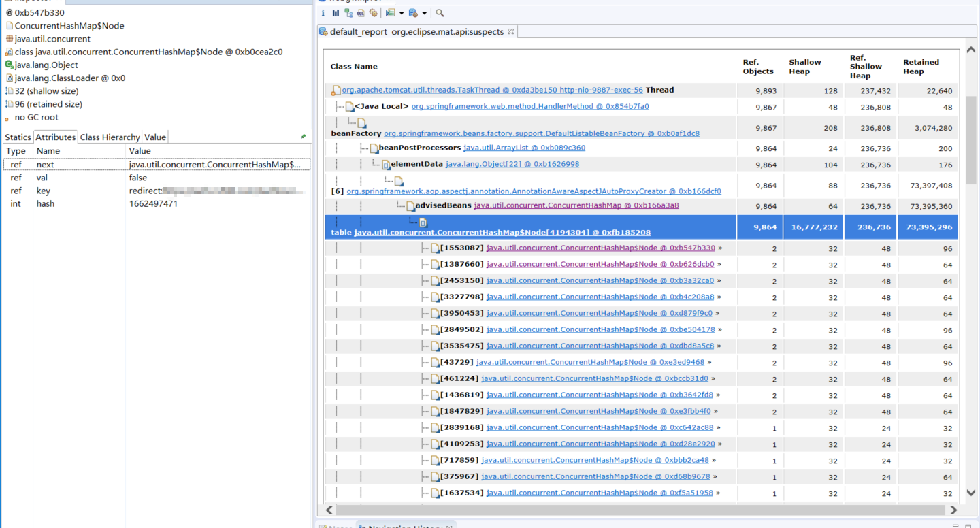The width and height of the screenshot is (980, 528).
Task: Click the 96 (retained size) entry
Action: (x=48, y=104)
